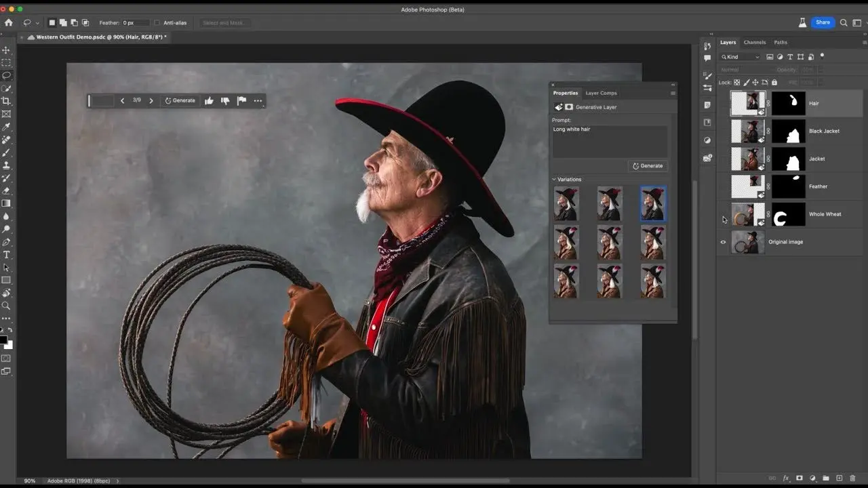Select the Eraser tool
Screen dimensions: 868x488
[7, 191]
